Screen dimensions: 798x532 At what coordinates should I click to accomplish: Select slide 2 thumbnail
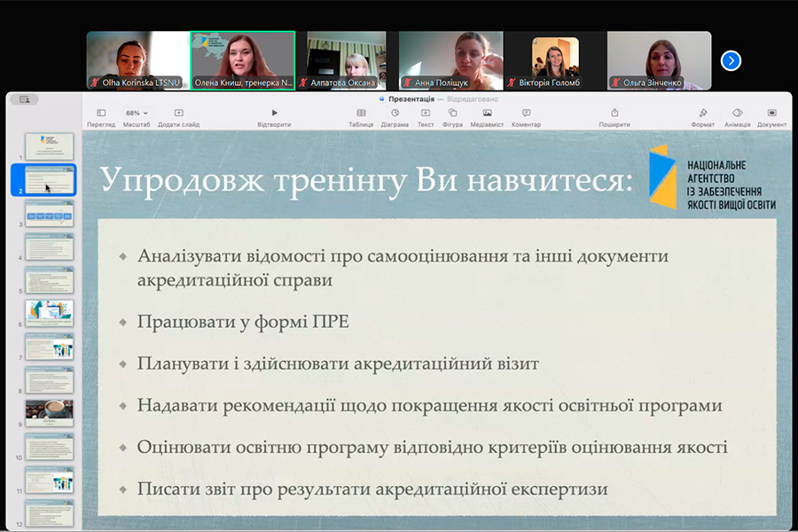click(50, 179)
